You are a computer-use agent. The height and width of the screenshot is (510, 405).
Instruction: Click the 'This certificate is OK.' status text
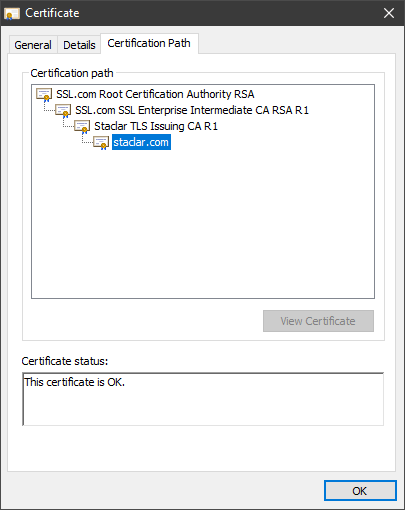75,382
